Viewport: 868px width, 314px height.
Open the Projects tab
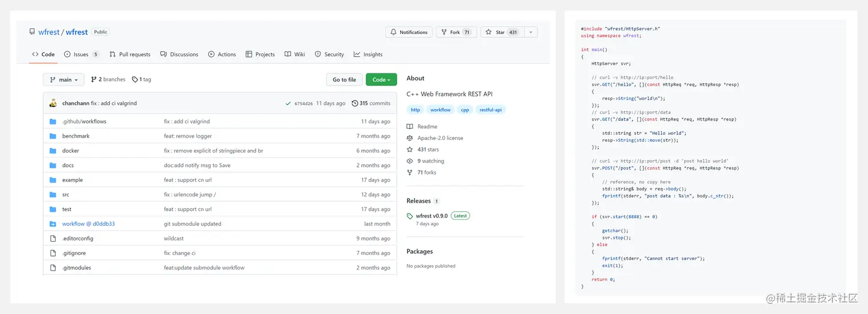point(260,55)
